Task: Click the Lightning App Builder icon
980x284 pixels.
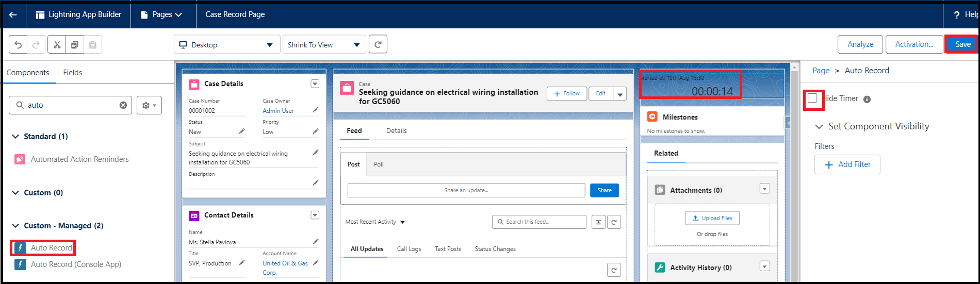Action: [x=40, y=15]
